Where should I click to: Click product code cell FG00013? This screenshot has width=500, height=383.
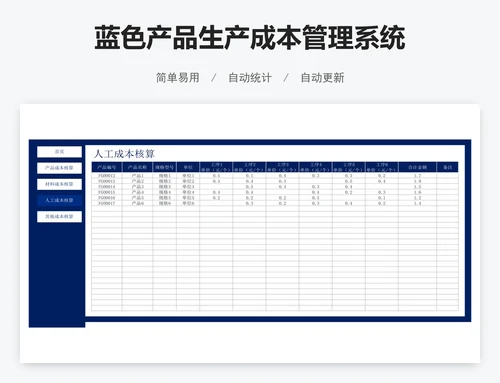[x=107, y=181]
